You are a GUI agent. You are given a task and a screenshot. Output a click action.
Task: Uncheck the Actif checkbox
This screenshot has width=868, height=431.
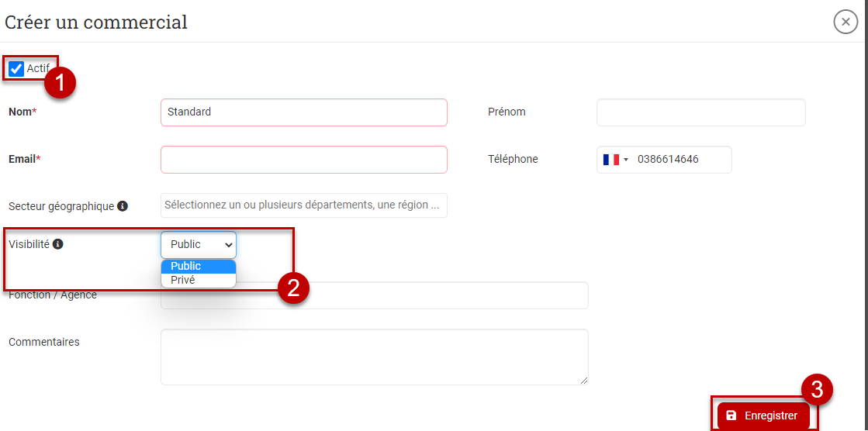(16, 69)
